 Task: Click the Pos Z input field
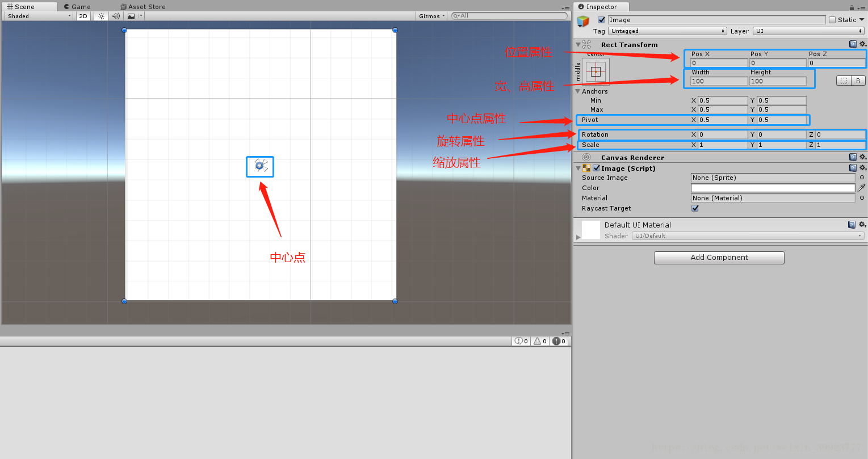point(837,63)
